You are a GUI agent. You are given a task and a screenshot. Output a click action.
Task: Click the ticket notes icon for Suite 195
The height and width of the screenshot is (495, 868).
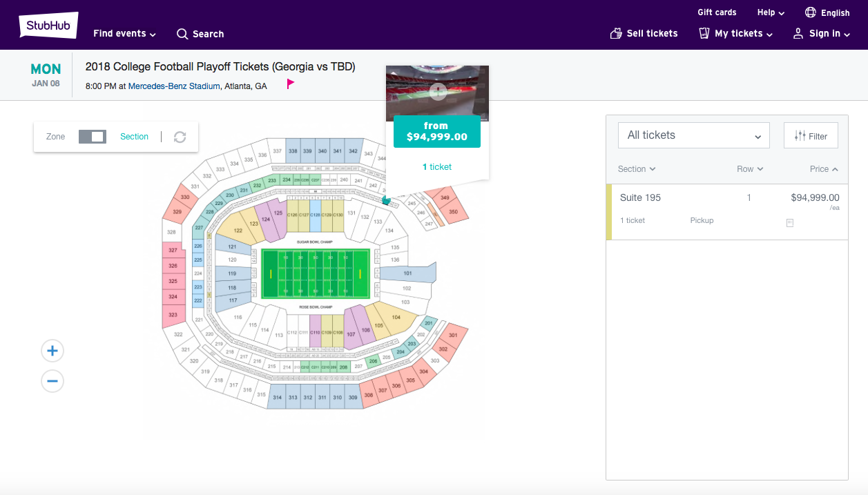pyautogui.click(x=790, y=222)
